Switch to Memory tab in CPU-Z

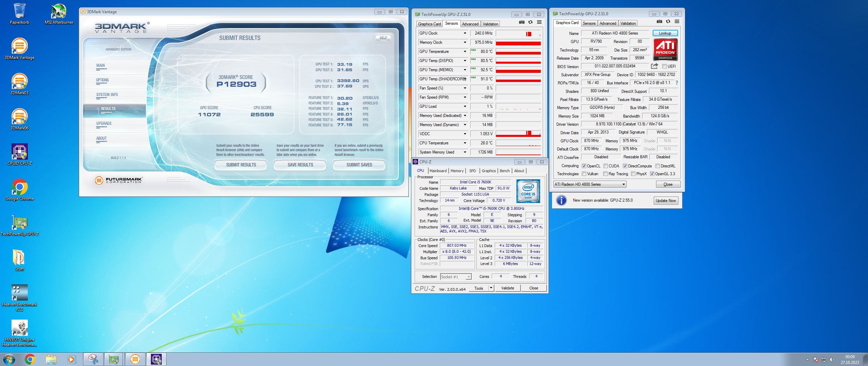click(x=457, y=171)
